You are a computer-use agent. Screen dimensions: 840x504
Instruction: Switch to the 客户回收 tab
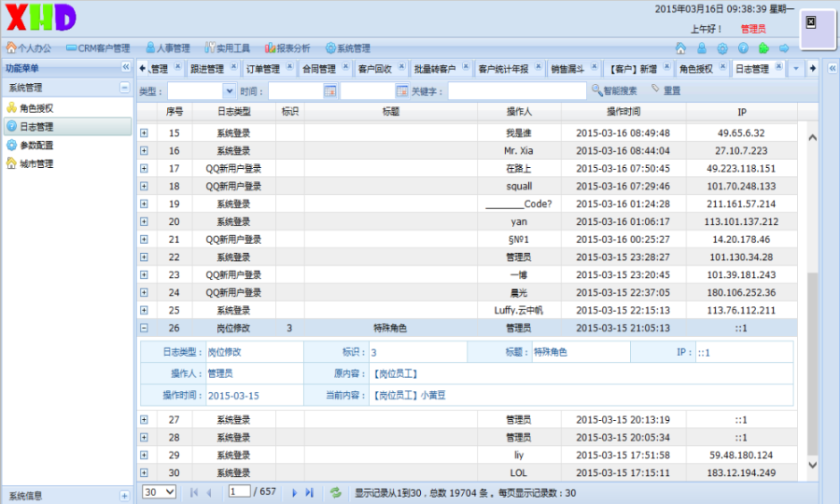click(x=374, y=68)
